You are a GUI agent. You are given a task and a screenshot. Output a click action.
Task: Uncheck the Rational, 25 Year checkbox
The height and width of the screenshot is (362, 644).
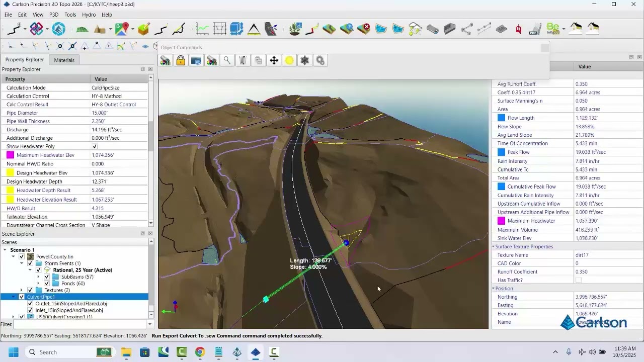tap(38, 270)
